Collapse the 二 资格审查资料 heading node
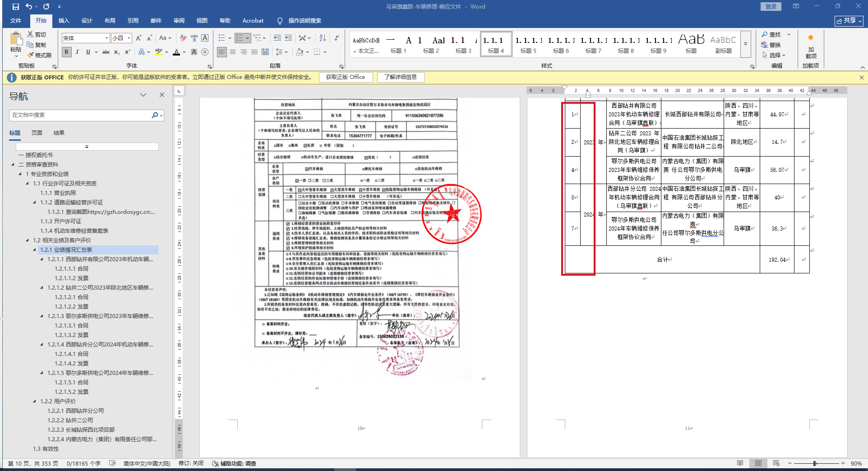This screenshot has height=471, width=868. (x=13, y=164)
